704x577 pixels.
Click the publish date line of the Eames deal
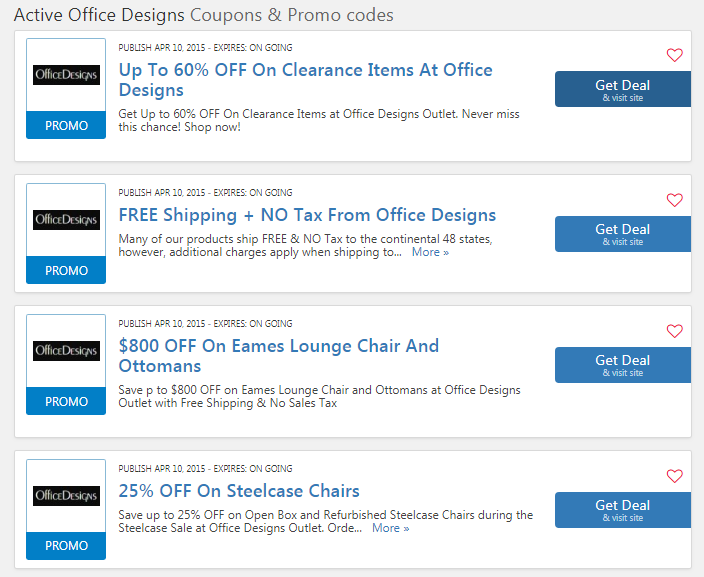tap(205, 324)
